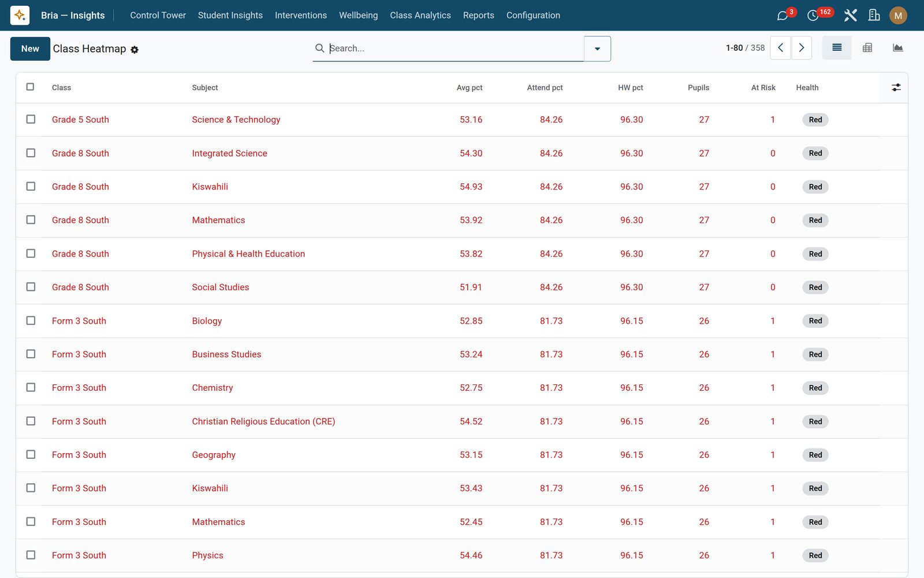Open the company building icon

click(874, 16)
